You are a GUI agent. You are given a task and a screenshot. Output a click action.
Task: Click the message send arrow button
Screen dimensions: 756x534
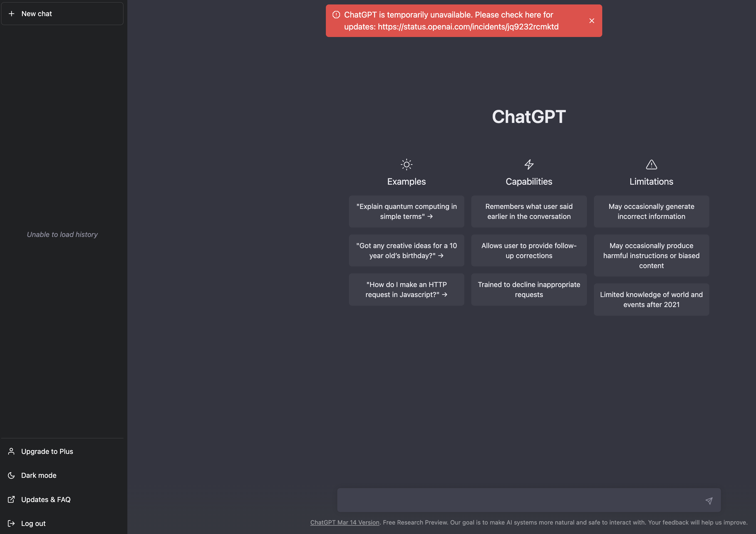(x=709, y=500)
